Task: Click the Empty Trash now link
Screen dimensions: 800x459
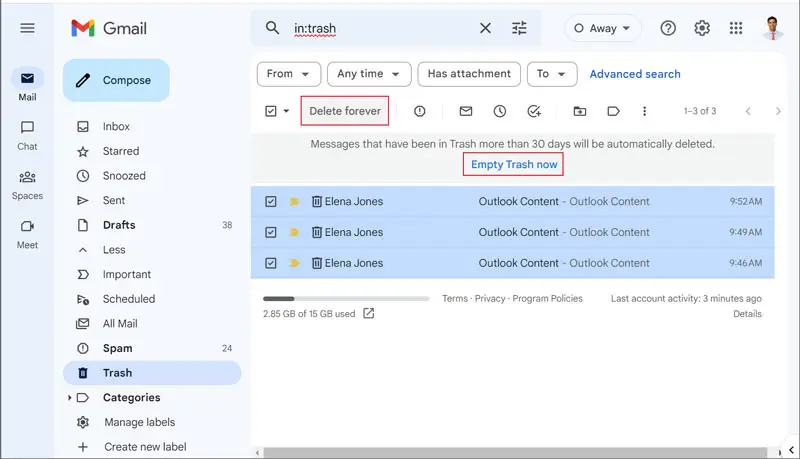Action: [514, 164]
